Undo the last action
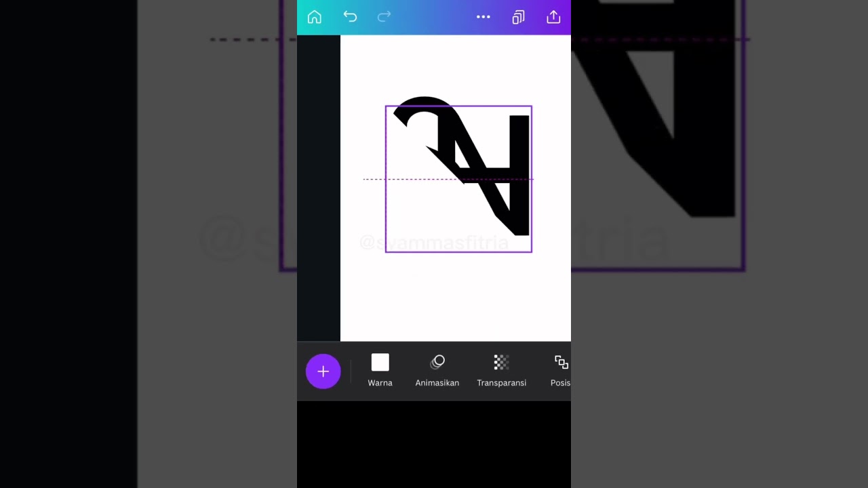 click(350, 17)
